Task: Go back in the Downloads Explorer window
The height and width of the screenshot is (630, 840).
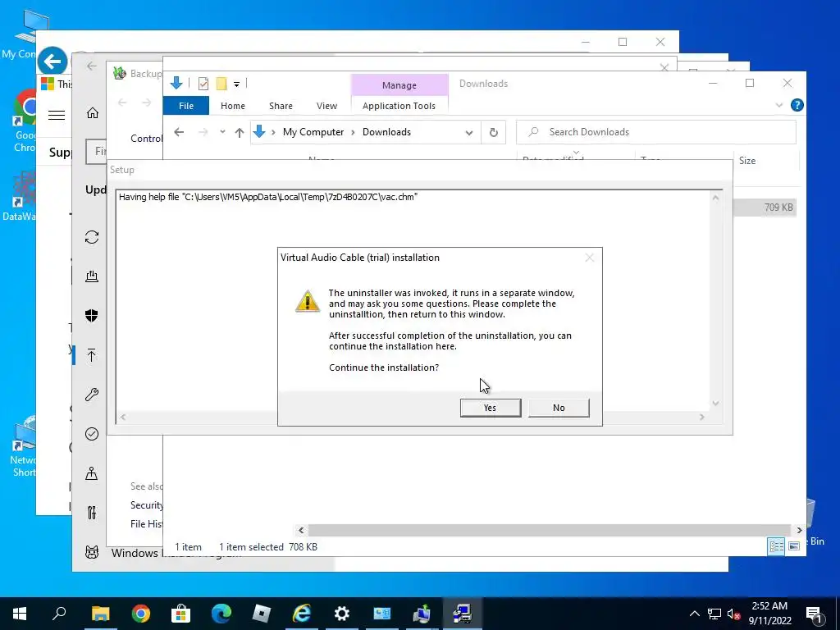Action: coord(179,132)
